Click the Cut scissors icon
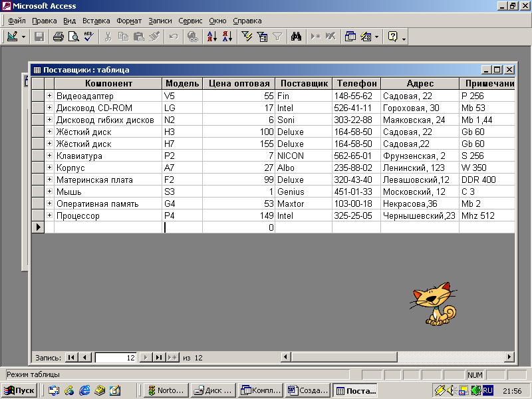Image resolution: width=532 pixels, height=399 pixels. click(x=108, y=37)
